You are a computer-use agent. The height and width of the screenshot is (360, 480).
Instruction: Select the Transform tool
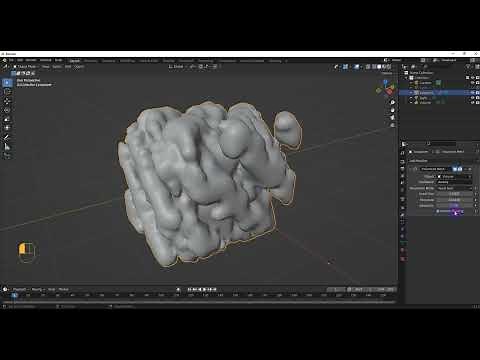click(7, 128)
